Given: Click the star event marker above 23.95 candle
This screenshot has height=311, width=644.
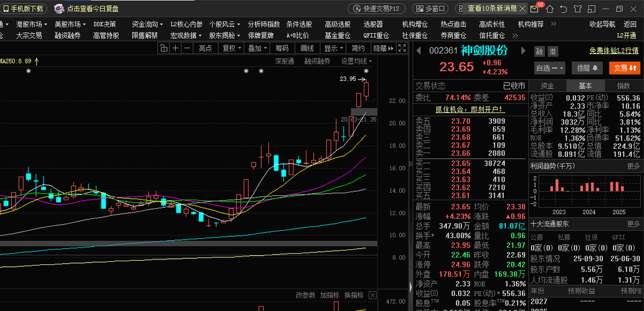Looking at the screenshot, I should (x=366, y=72).
